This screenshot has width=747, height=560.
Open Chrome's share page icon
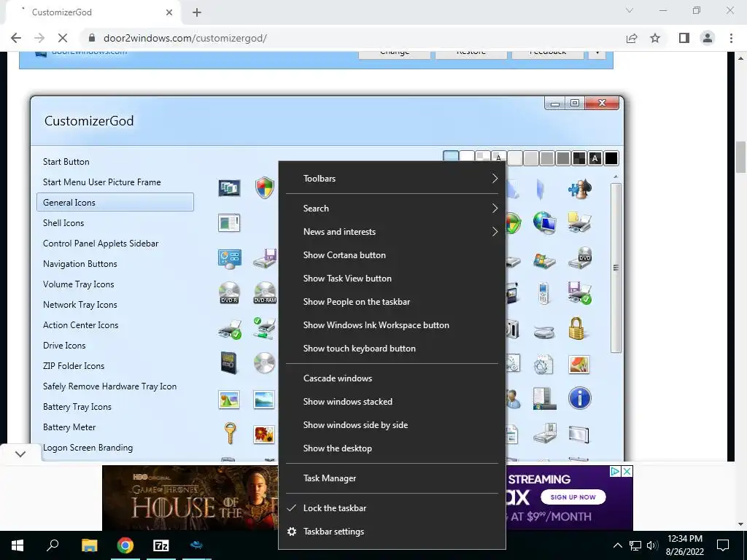click(x=632, y=38)
